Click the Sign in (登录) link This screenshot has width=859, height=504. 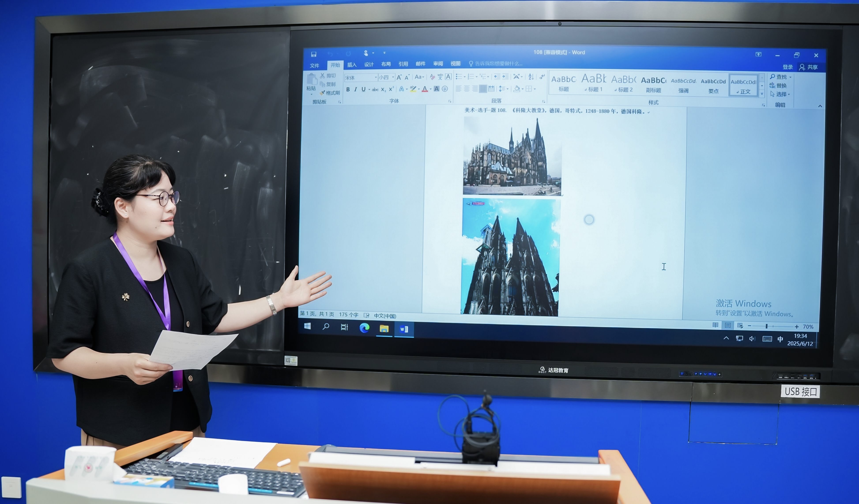pos(788,67)
